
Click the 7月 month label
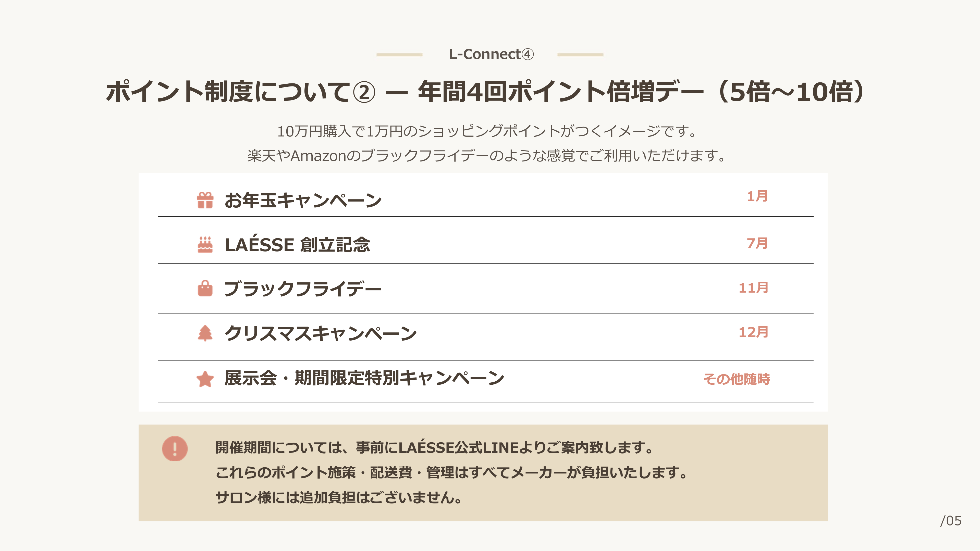coord(757,243)
